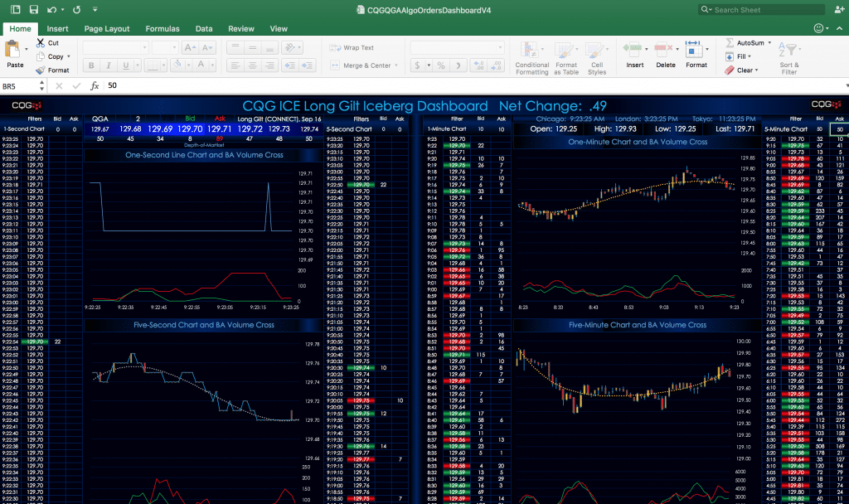Click the Format painter brush

[41, 70]
